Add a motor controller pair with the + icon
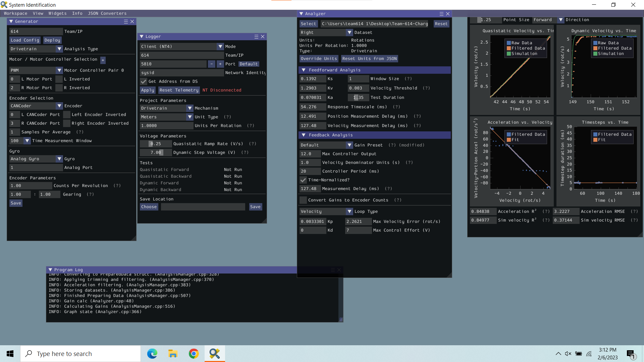The height and width of the screenshot is (362, 644). pos(103,60)
